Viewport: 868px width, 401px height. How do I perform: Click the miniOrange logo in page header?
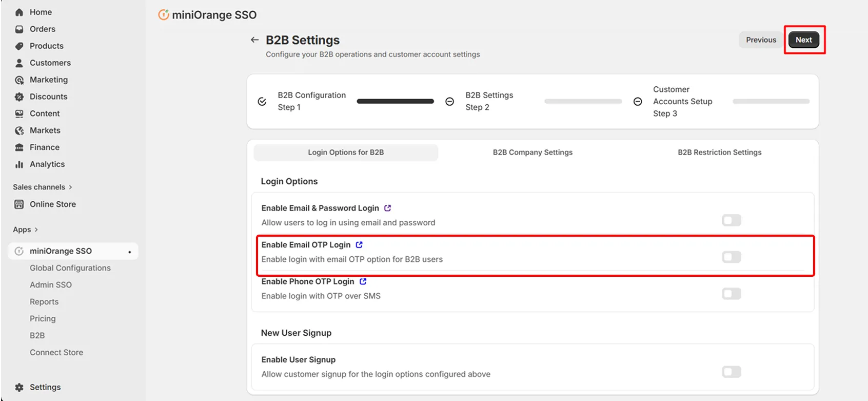164,15
